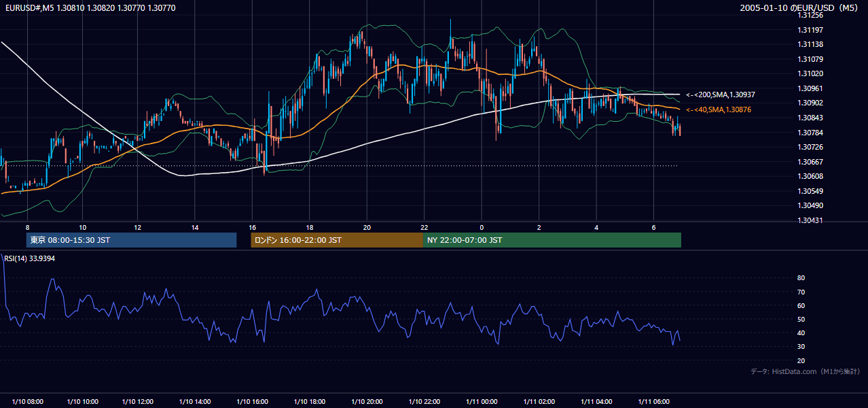The height and width of the screenshot is (408, 868).
Task: Click RSI scale level 30
Action: coord(801,346)
